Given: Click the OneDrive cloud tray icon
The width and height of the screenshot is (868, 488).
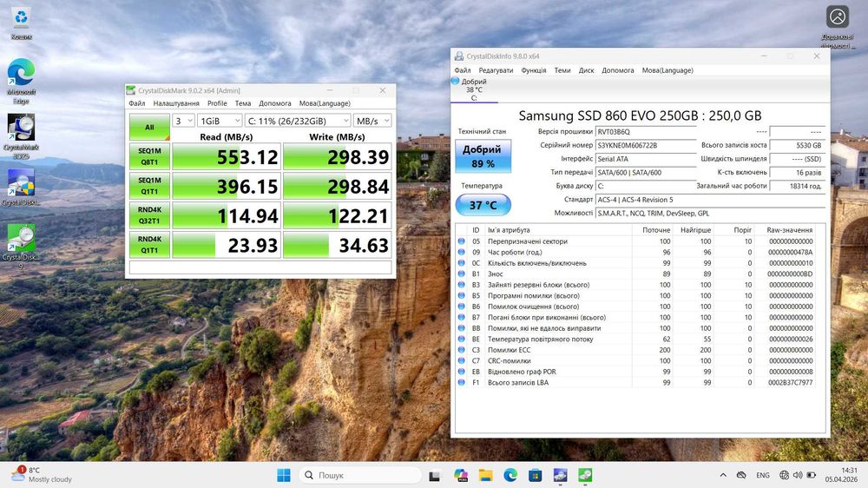Looking at the screenshot, I should (741, 475).
